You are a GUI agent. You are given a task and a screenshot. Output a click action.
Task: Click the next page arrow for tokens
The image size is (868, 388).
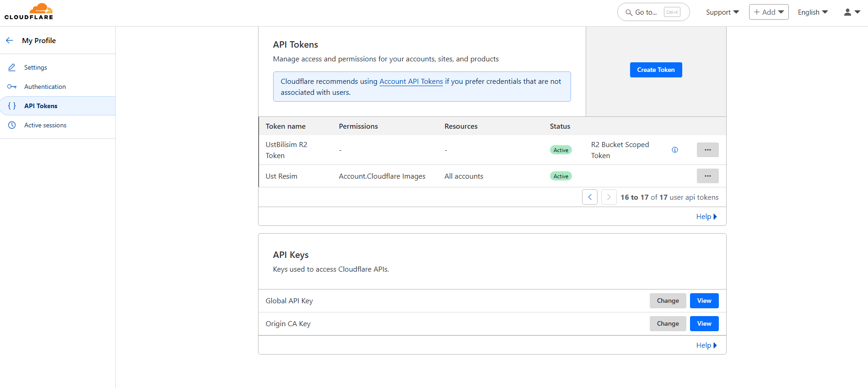pyautogui.click(x=609, y=197)
